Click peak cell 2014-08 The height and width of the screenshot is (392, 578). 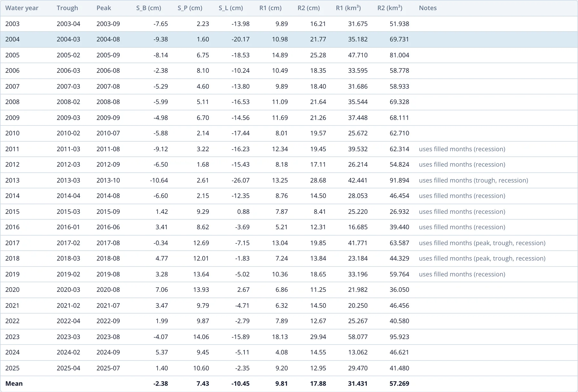[108, 196]
